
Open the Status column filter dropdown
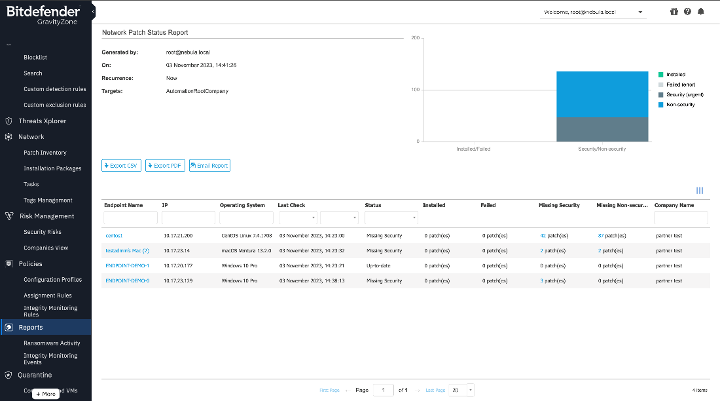(x=390, y=218)
